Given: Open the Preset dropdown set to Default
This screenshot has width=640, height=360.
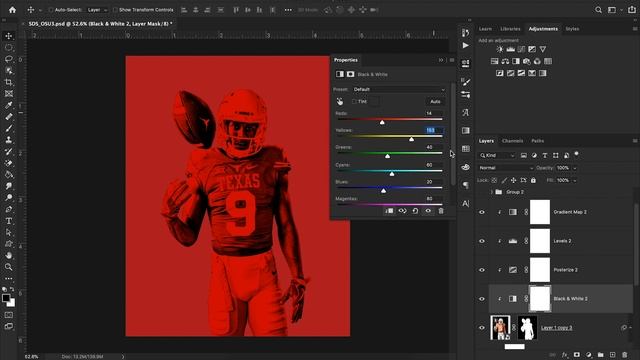Looking at the screenshot, I should 399,89.
